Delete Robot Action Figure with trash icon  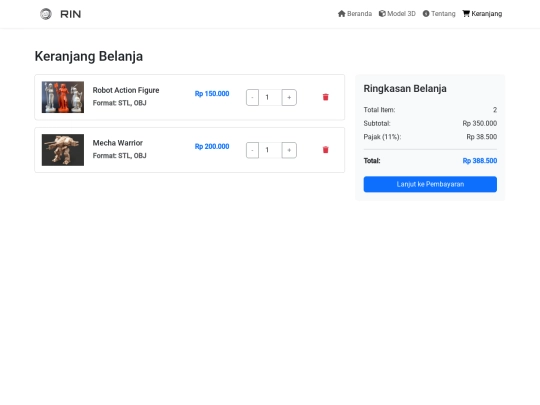pyautogui.click(x=325, y=97)
